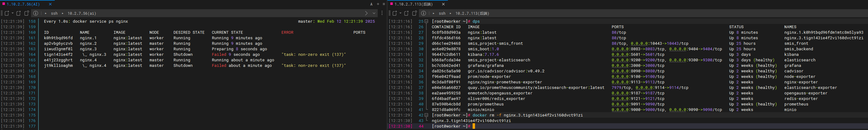Collapse the dps command output at line 25
Screen dimensions: 868x130
[426, 21]
